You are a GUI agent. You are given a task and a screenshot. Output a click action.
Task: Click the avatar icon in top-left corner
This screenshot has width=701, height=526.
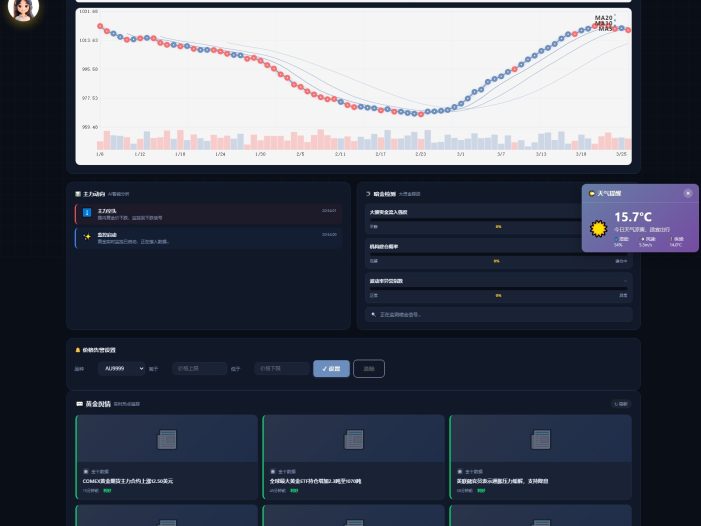point(24,9)
